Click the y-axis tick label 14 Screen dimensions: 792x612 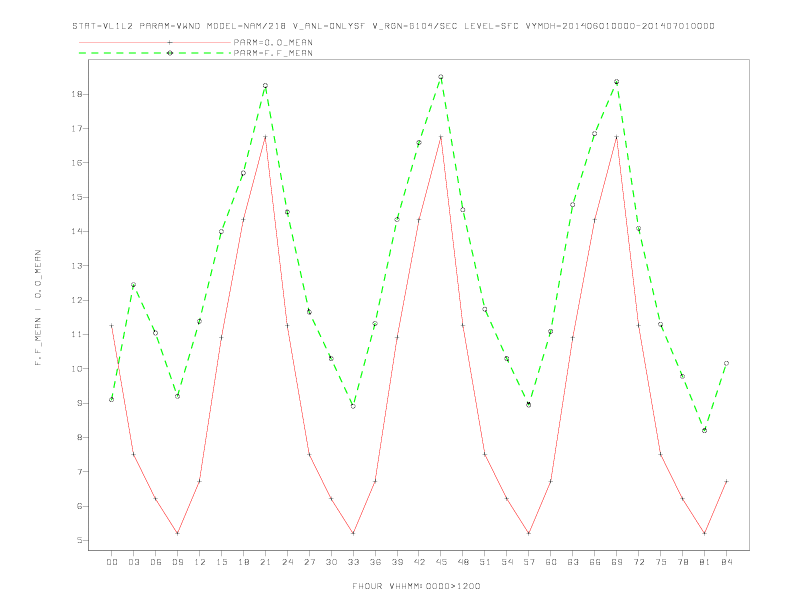pos(78,231)
